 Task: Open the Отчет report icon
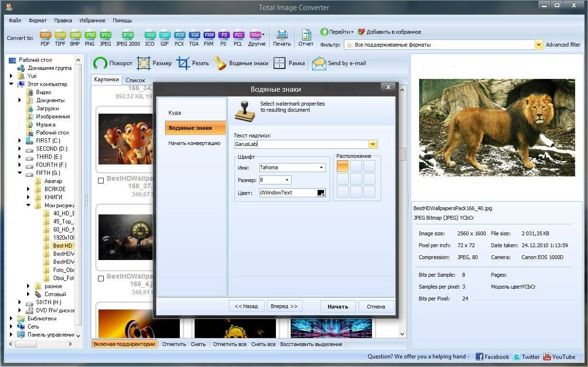(x=306, y=38)
